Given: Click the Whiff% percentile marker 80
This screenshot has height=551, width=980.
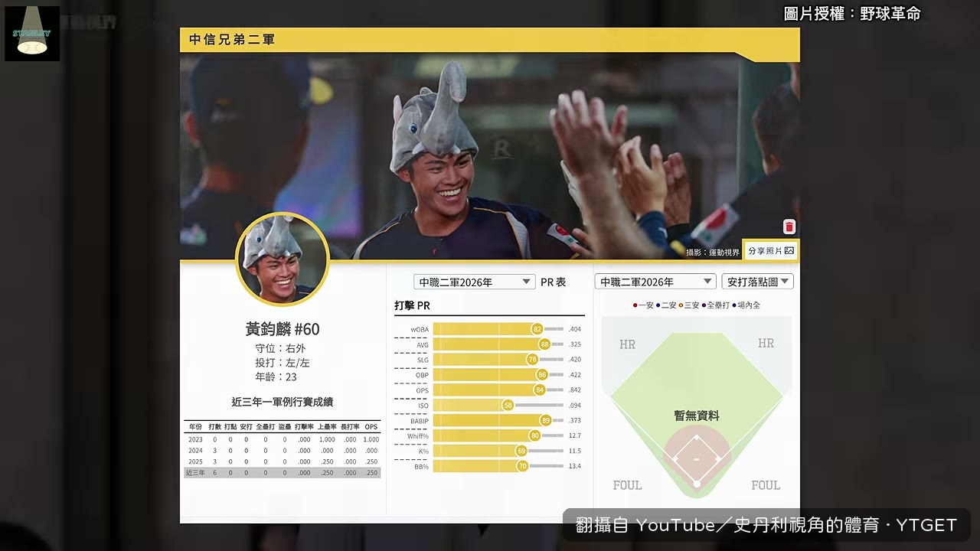Looking at the screenshot, I should click(x=534, y=435).
